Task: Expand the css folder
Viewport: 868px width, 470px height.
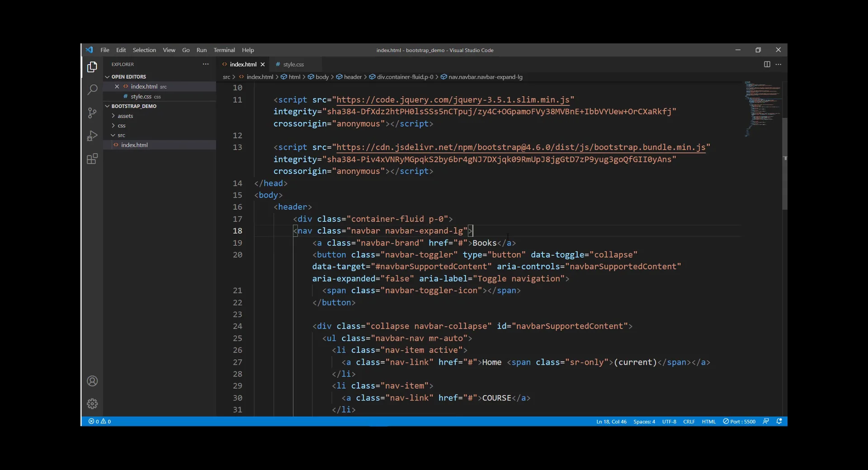Action: [122, 126]
